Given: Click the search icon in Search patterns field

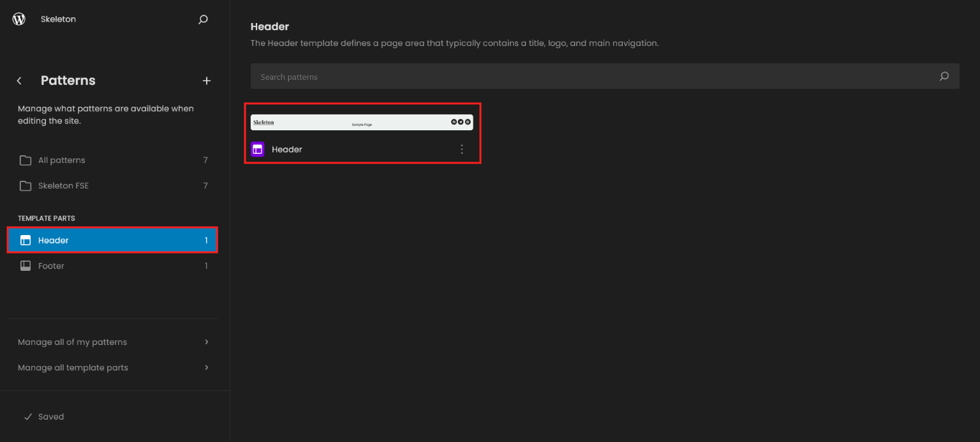Looking at the screenshot, I should 944,77.
